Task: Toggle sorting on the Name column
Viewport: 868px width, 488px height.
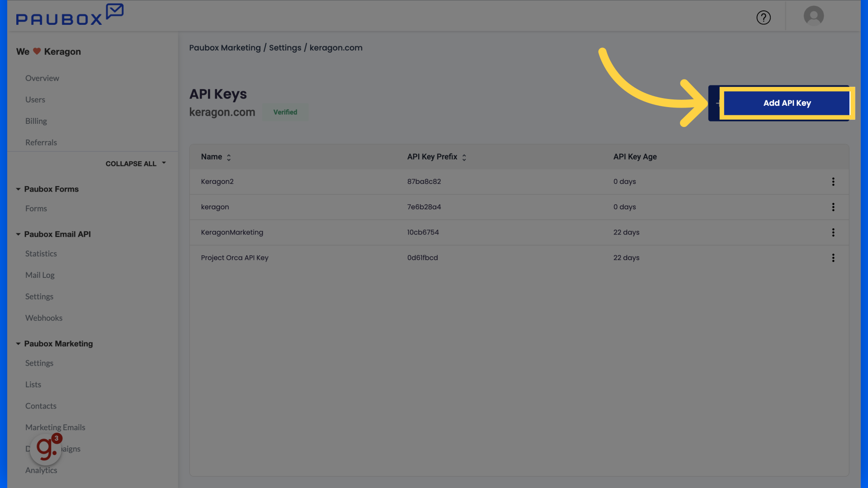Action: 229,157
